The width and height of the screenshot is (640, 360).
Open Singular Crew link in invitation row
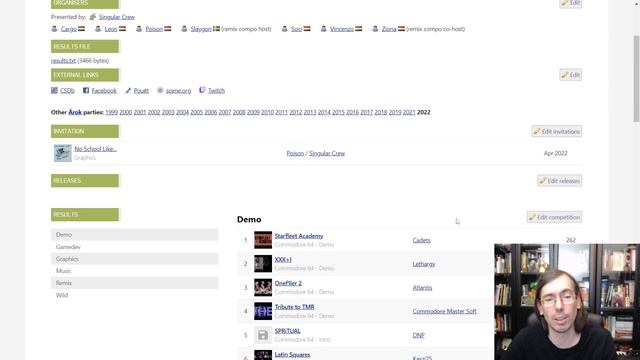(327, 153)
